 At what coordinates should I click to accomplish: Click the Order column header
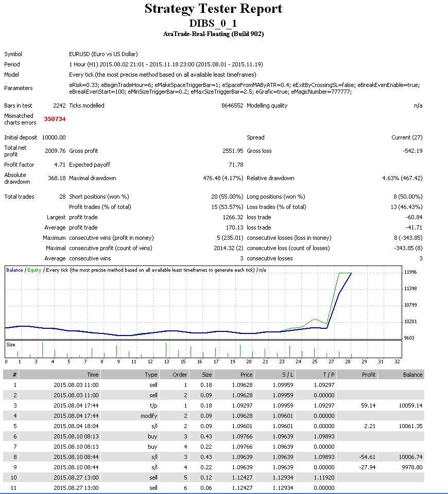(175, 375)
